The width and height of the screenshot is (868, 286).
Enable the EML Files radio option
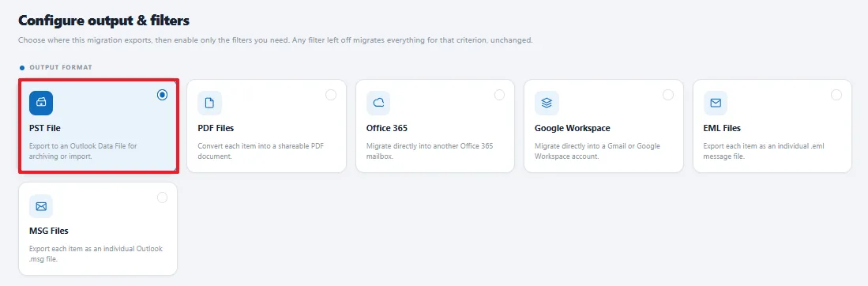836,95
